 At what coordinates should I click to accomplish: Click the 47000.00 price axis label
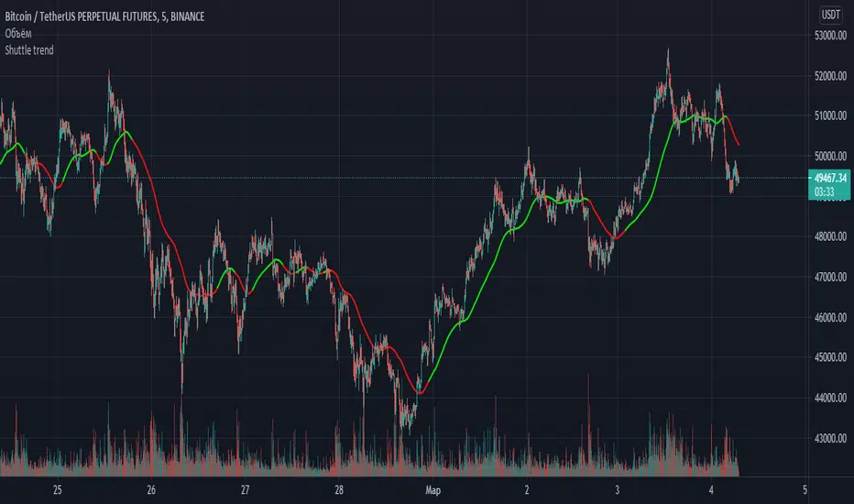point(830,277)
